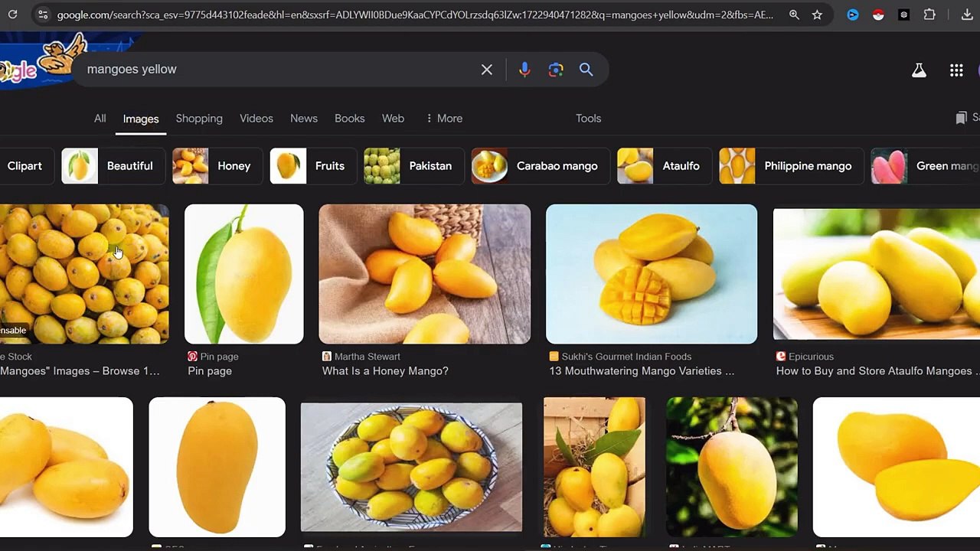Open the Sukhi's cut mango image
The width and height of the screenshot is (980, 551).
pyautogui.click(x=652, y=274)
